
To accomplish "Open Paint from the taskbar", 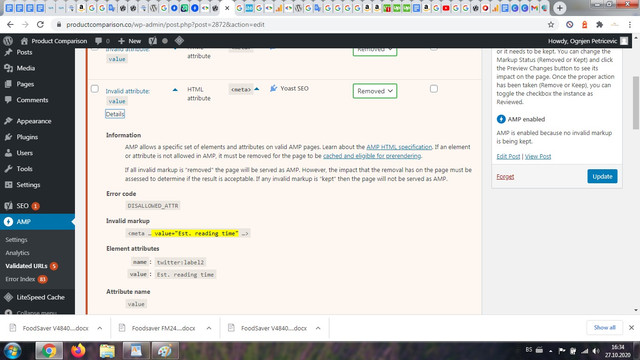I will pyautogui.click(x=165, y=351).
